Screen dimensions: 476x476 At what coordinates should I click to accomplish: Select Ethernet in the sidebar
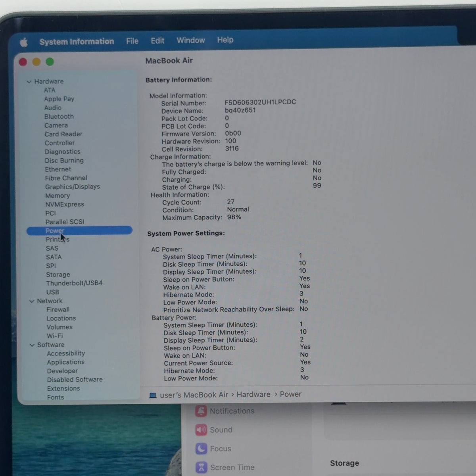tap(58, 169)
